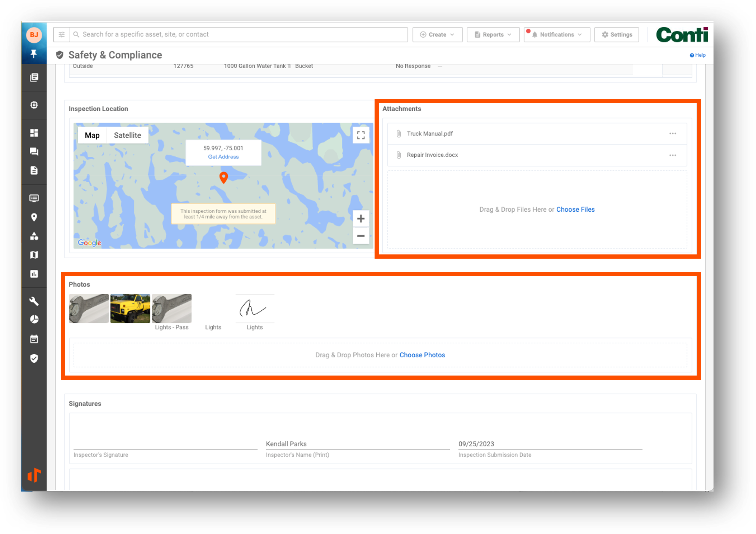756x534 pixels.
Task: Click the 09/25/2023 submission date
Action: pos(476,444)
